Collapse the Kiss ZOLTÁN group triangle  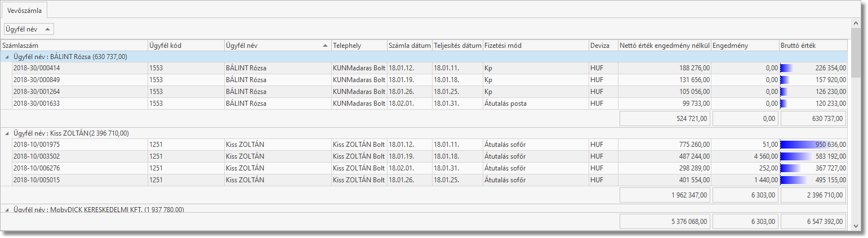coord(7,133)
